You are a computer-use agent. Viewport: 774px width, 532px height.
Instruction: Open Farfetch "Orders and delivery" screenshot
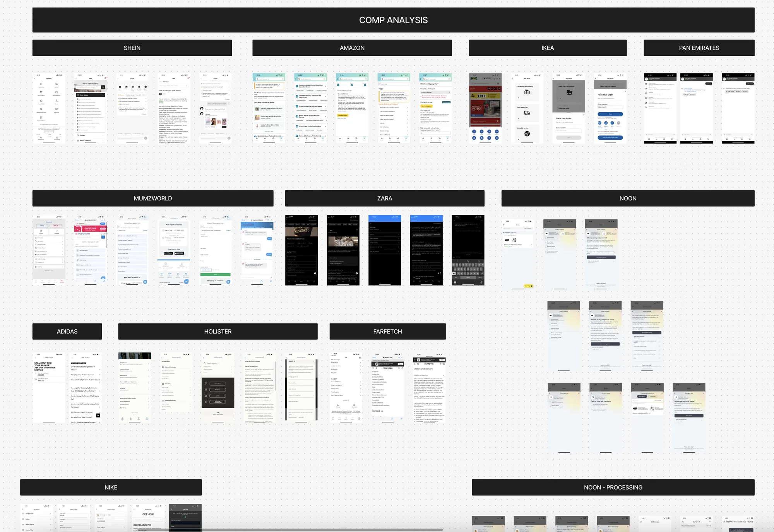[429, 387]
